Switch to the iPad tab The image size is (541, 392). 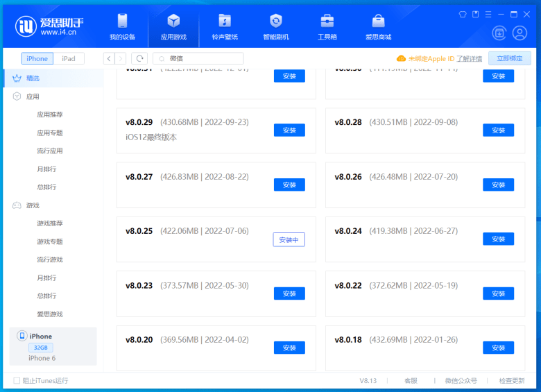[x=69, y=59]
